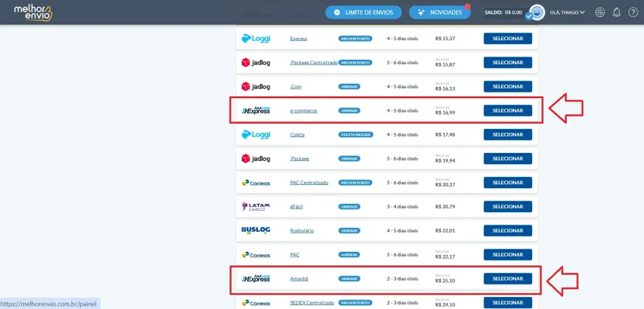Screen dimensions: 644x309
Task: Open the Novidades button
Action: click(440, 13)
